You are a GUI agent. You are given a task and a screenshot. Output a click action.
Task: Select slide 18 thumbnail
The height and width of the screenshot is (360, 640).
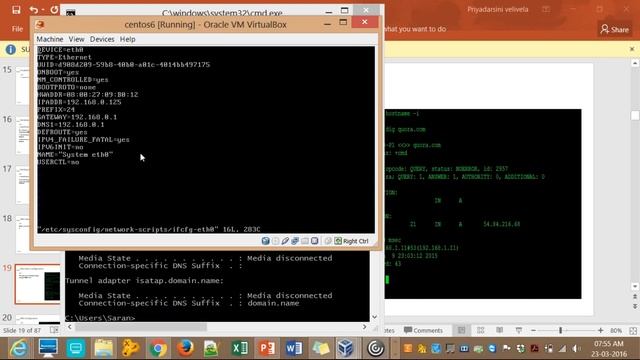[x=22, y=235]
